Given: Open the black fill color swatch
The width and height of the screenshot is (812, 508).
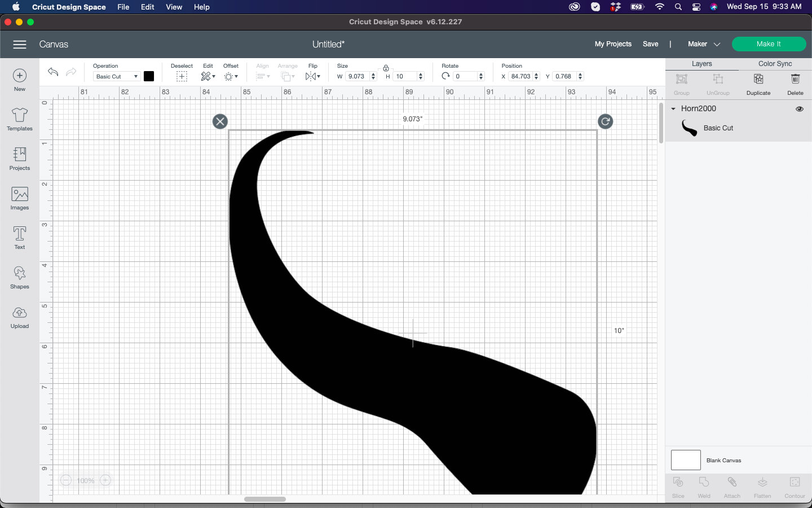Looking at the screenshot, I should click(x=149, y=76).
